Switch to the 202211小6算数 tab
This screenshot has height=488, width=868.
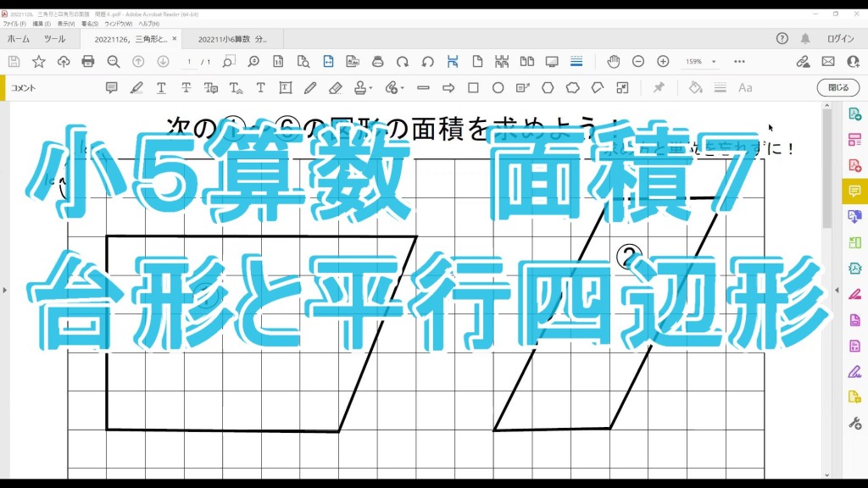(231, 39)
